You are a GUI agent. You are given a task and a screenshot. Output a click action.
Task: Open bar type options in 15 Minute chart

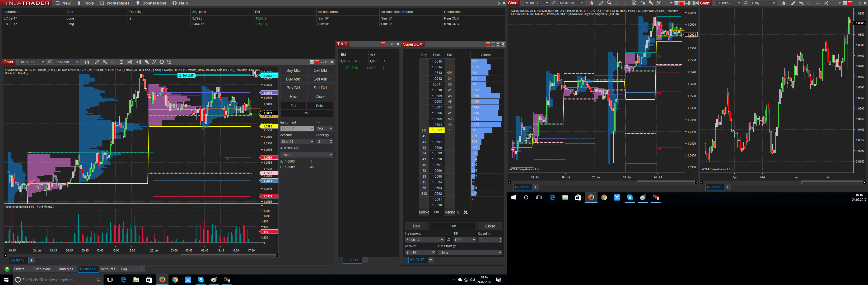[87, 62]
